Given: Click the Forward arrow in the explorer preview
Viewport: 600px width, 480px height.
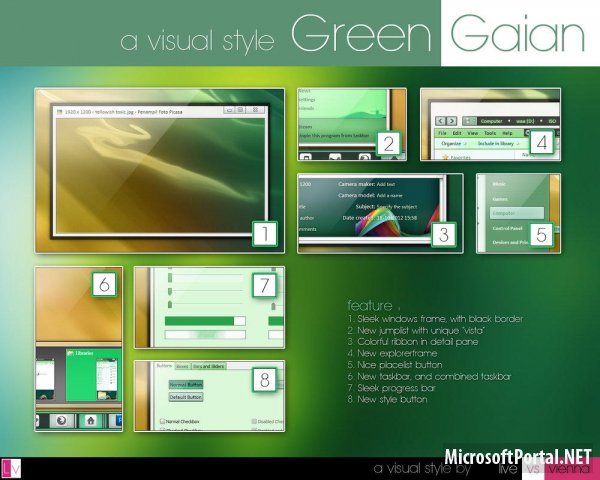Looking at the screenshot, I should tap(452, 121).
